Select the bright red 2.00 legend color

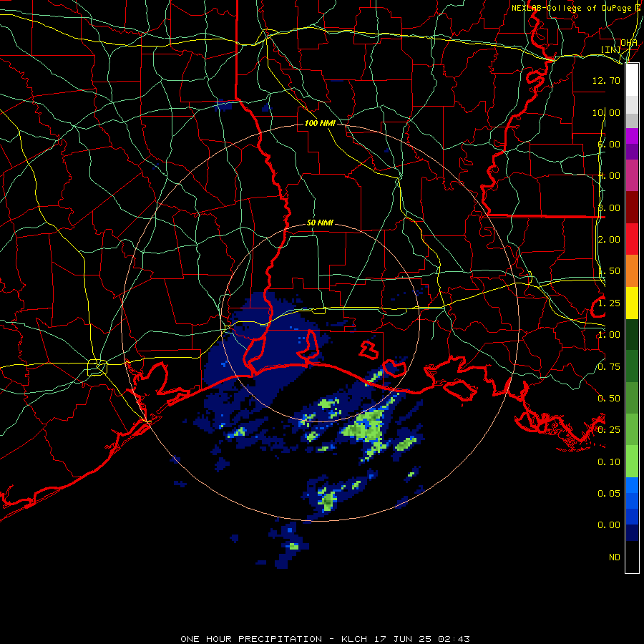click(x=632, y=239)
